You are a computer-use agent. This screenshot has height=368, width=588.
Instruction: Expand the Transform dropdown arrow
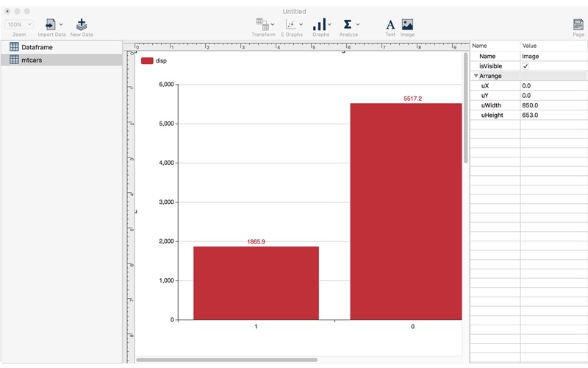[273, 25]
